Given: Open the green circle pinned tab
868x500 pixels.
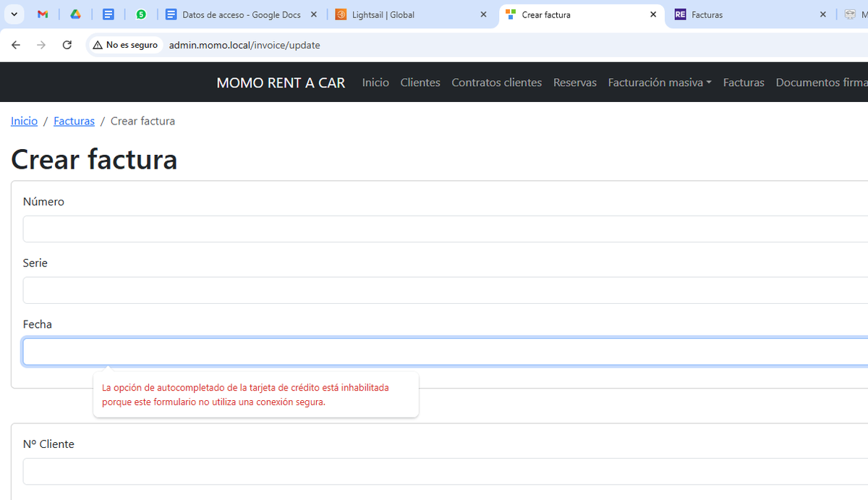Looking at the screenshot, I should pyautogui.click(x=141, y=14).
